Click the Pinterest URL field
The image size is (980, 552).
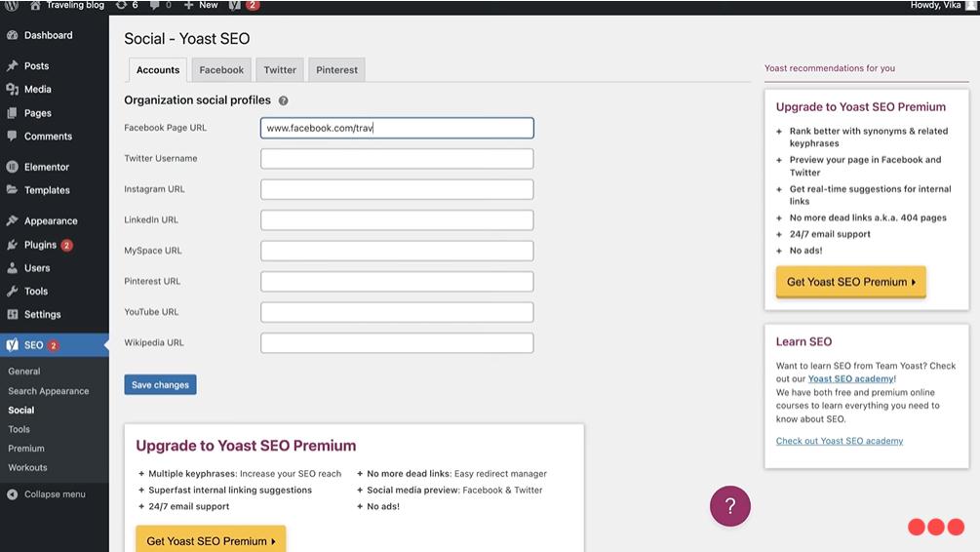397,281
